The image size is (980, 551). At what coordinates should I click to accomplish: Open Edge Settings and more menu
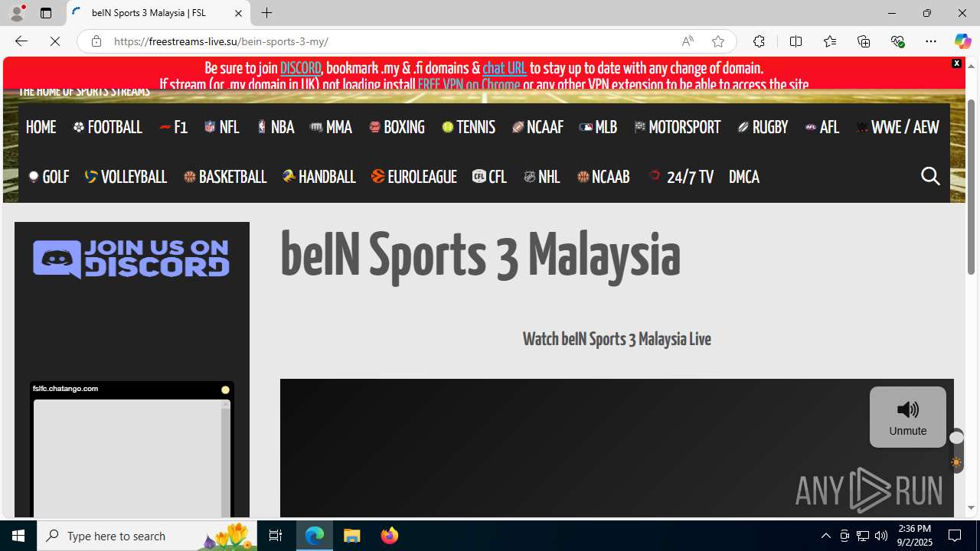(x=931, y=41)
